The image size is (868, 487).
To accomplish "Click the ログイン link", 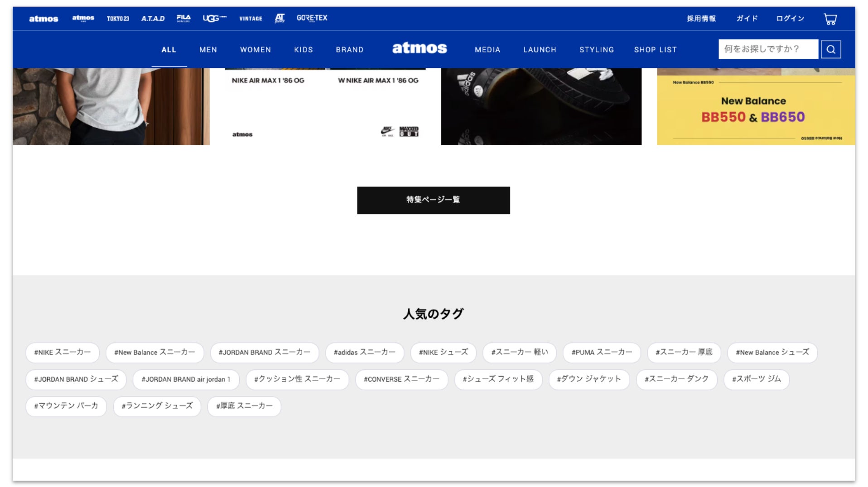I will 790,19.
